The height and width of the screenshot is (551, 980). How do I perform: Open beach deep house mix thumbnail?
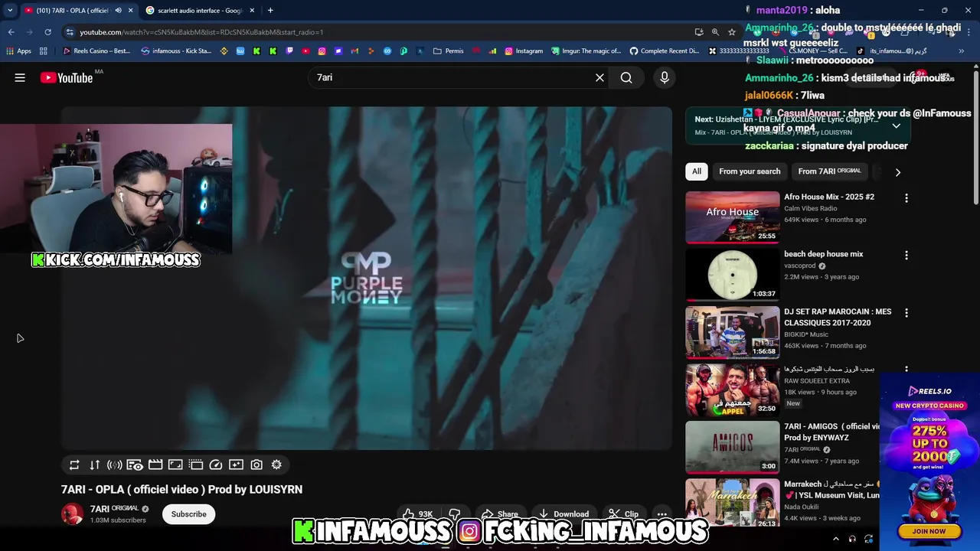733,275
